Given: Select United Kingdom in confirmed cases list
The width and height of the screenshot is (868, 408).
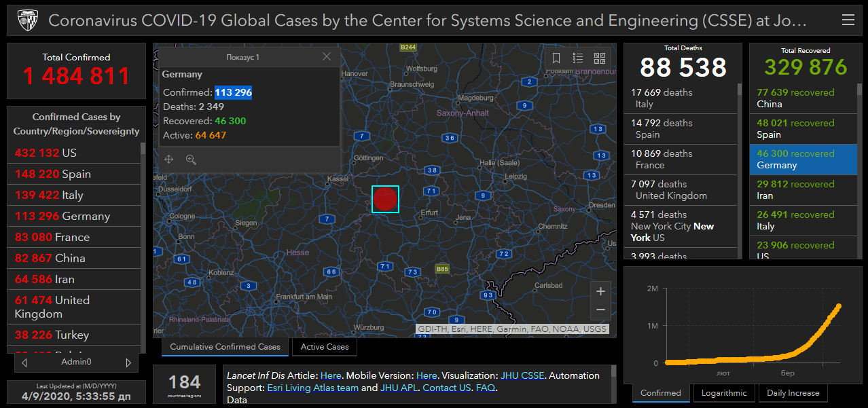Looking at the screenshot, I should pyautogui.click(x=74, y=307).
